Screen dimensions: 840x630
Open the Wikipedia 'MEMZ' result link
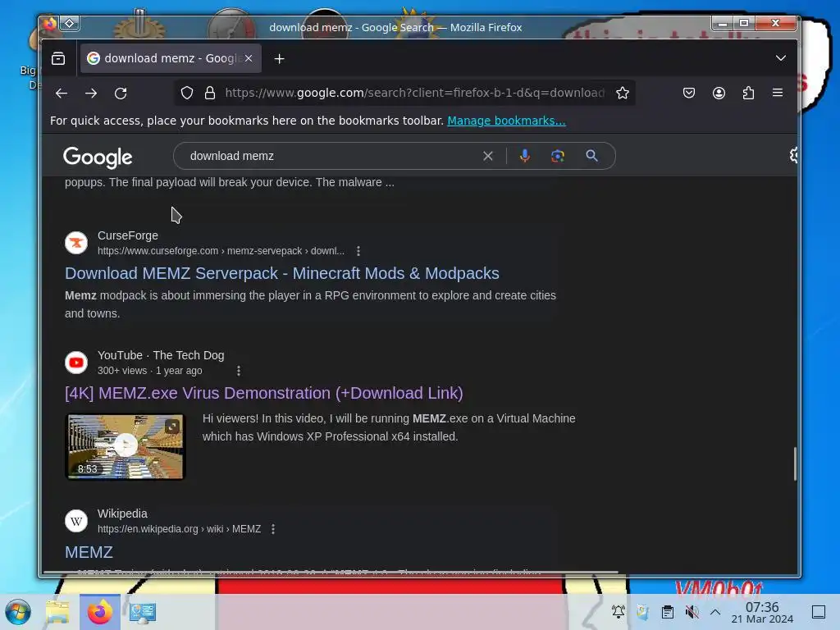(x=89, y=552)
